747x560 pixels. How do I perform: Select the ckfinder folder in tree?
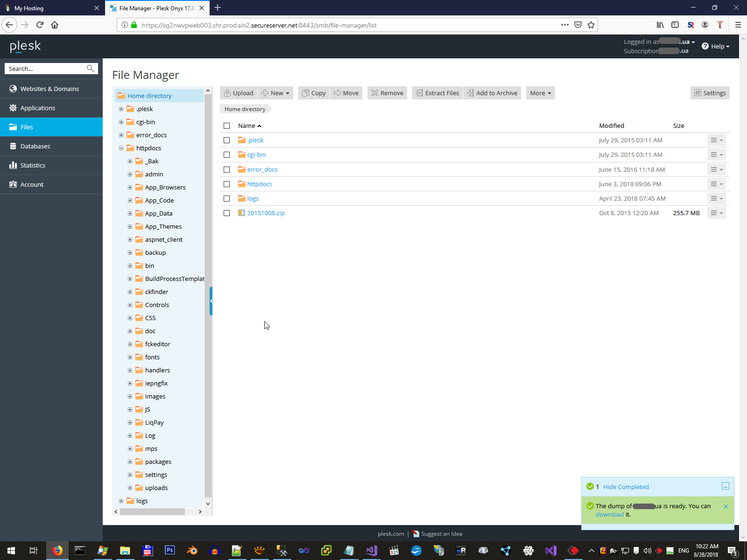(156, 292)
